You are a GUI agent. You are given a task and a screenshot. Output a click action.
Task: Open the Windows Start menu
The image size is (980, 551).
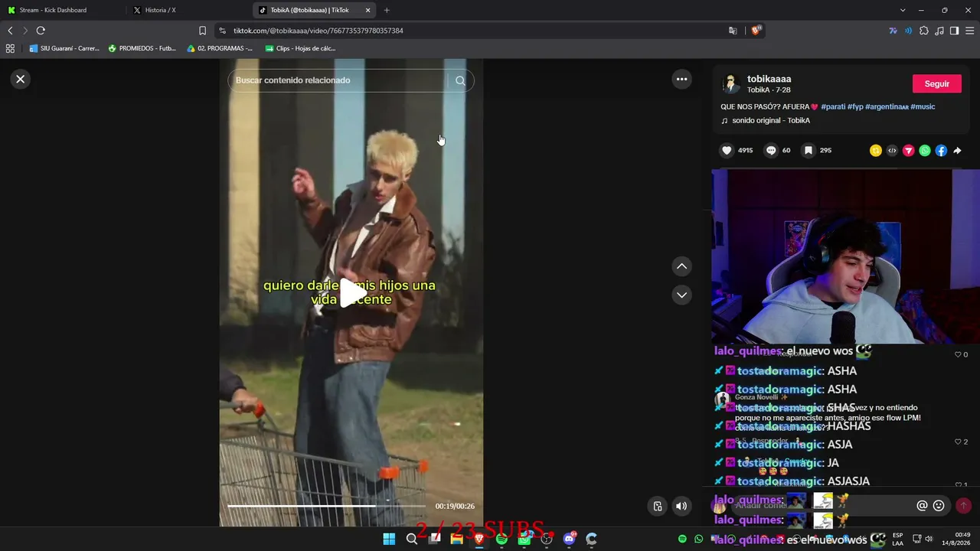[x=389, y=539]
